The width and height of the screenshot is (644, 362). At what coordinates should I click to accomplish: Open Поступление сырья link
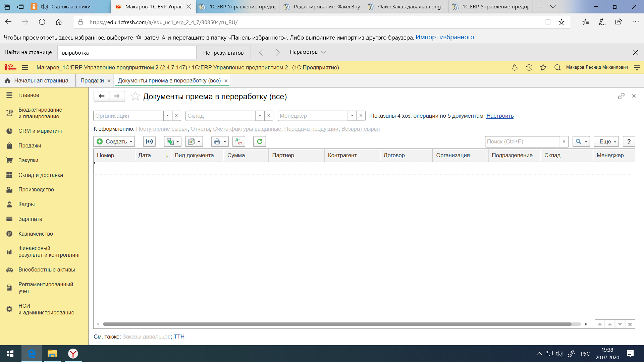[x=162, y=129]
